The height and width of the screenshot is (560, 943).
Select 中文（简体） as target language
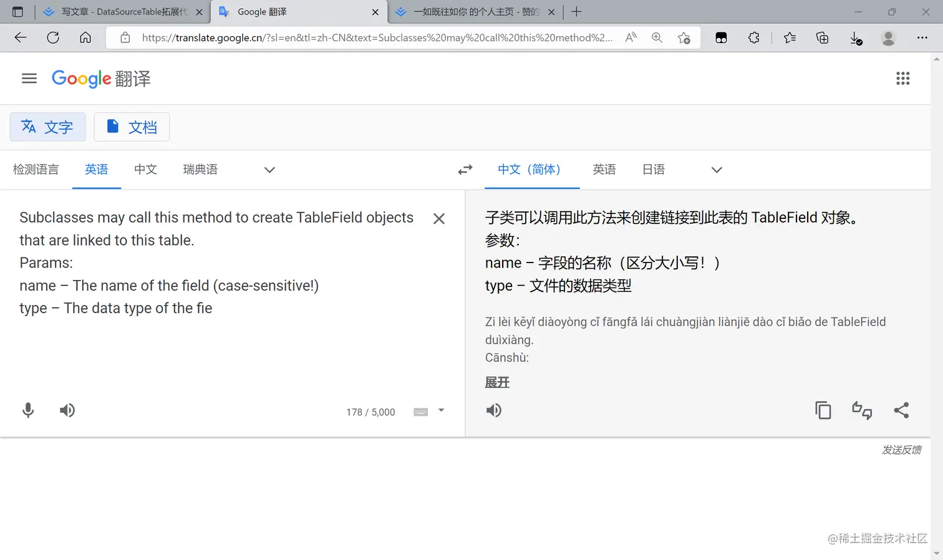point(532,170)
